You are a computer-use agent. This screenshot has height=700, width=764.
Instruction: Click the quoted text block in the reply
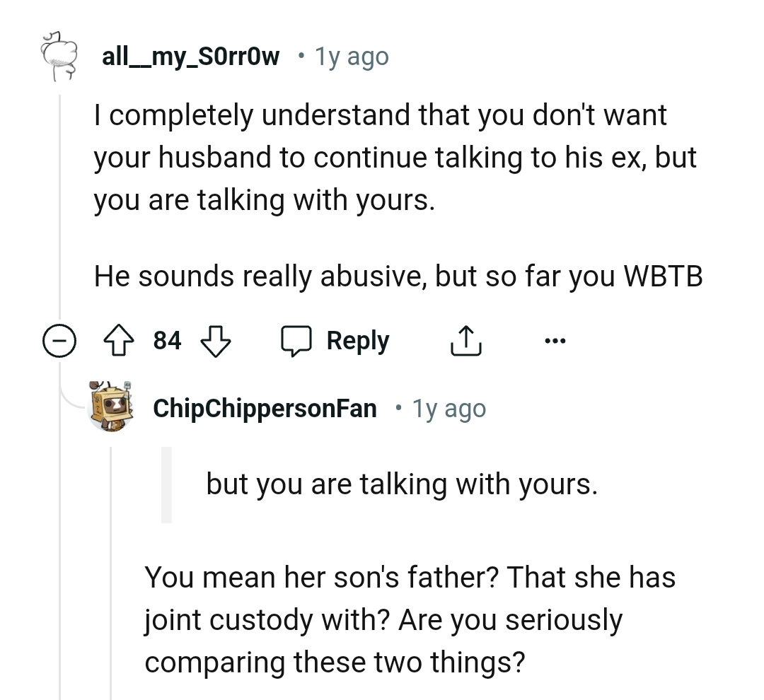pos(401,484)
